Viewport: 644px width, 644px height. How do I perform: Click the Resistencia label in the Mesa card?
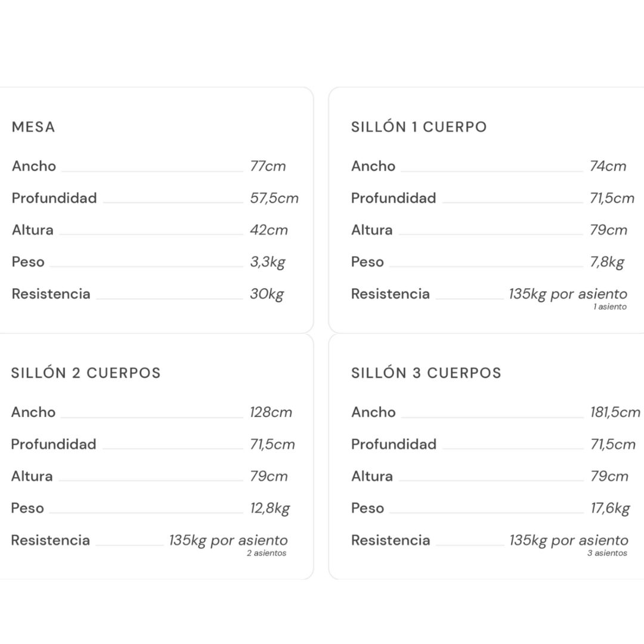pyautogui.click(x=51, y=294)
